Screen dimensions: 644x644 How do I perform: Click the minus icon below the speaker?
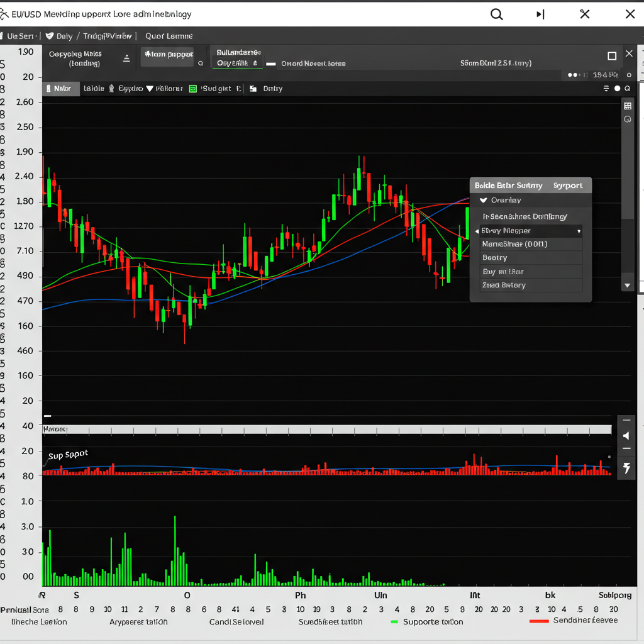pos(626,449)
